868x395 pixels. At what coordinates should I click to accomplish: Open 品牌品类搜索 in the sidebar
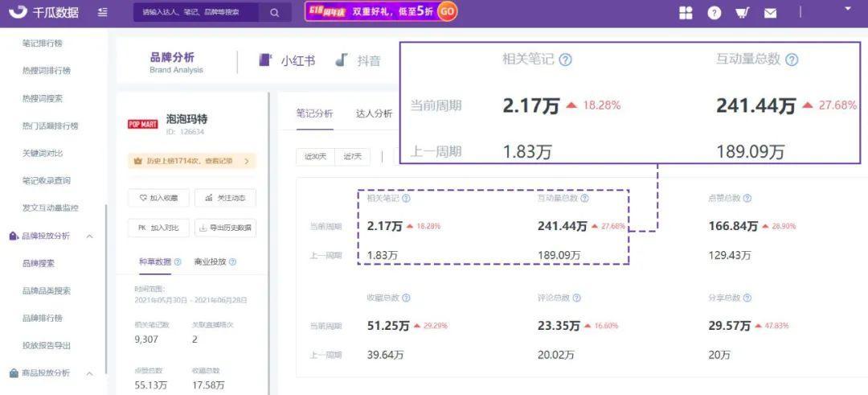click(47, 291)
